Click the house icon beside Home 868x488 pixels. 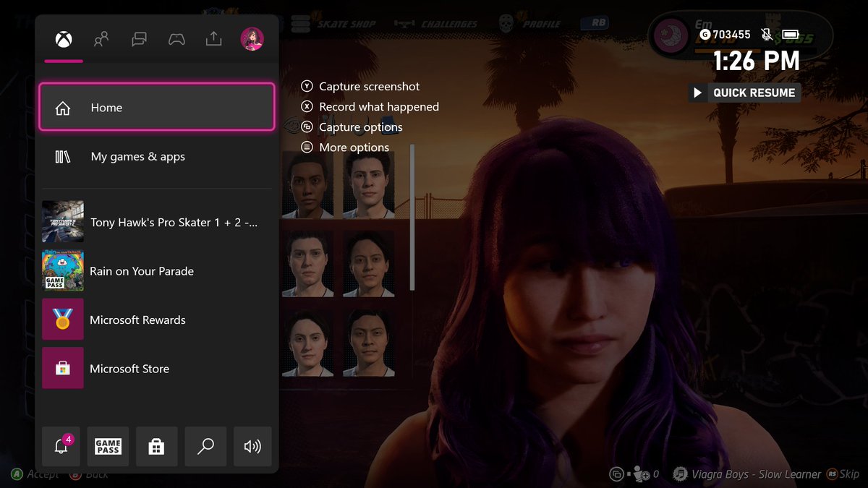(x=63, y=108)
